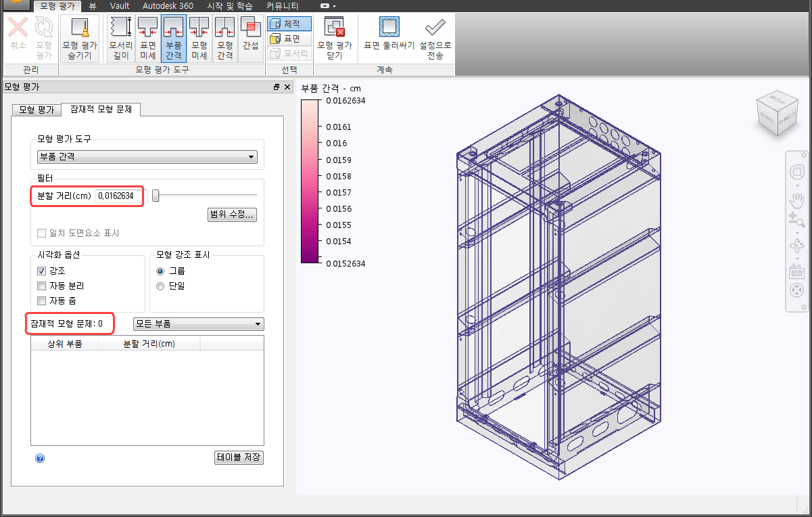This screenshot has height=517, width=812.
Task: Click legend value 0.0162634
Action: tap(345, 101)
